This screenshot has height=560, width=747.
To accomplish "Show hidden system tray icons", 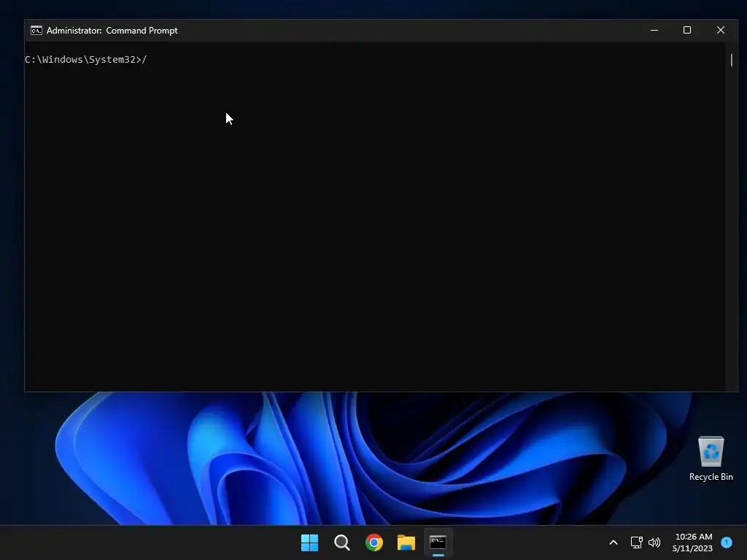I will [x=613, y=542].
